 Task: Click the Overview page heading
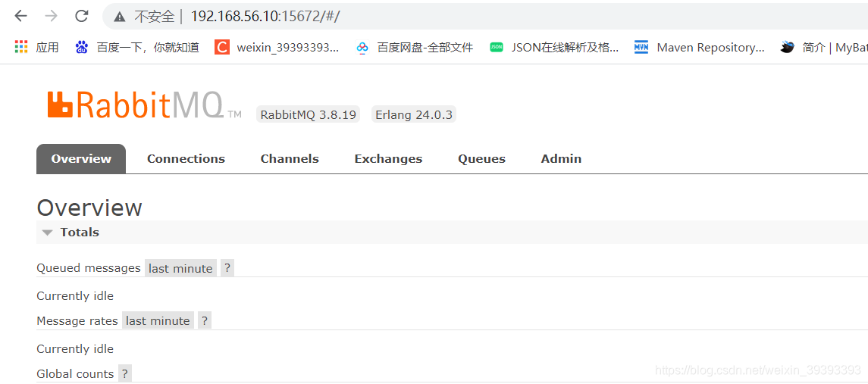(89, 208)
